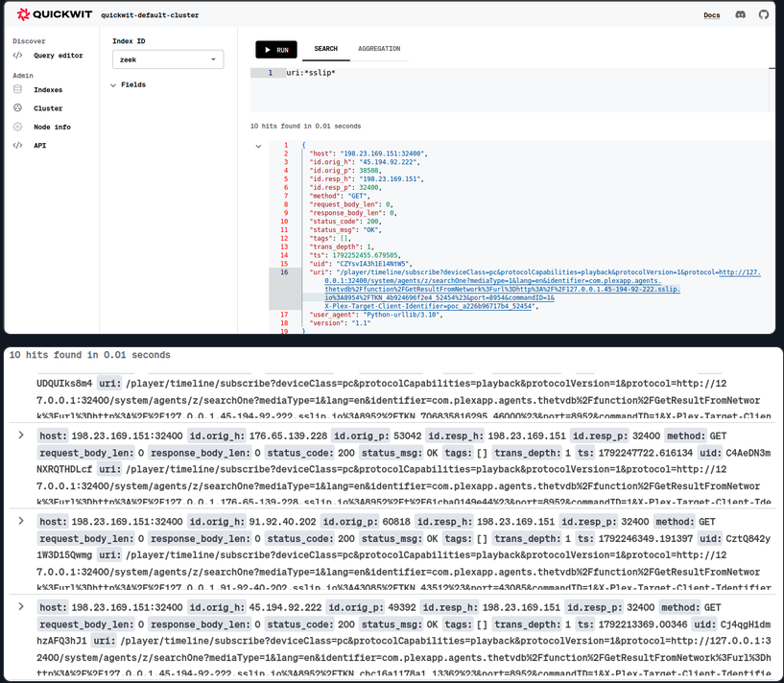Expand the result from 91.92.40.202
Screen dimensions: 784x683
tap(21, 521)
